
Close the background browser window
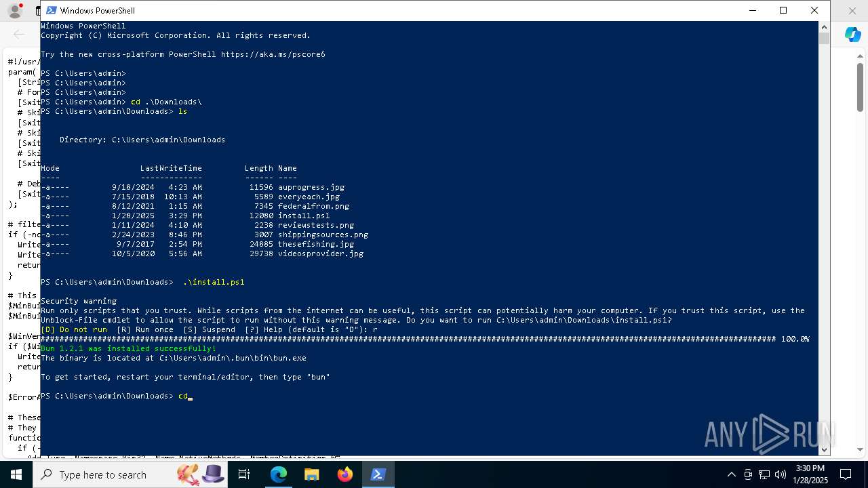(x=852, y=11)
